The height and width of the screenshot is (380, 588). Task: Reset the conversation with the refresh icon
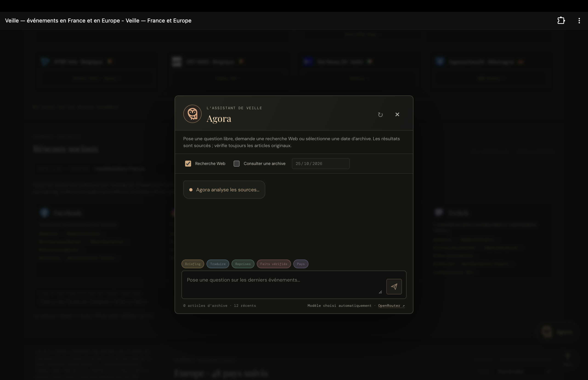coord(380,115)
